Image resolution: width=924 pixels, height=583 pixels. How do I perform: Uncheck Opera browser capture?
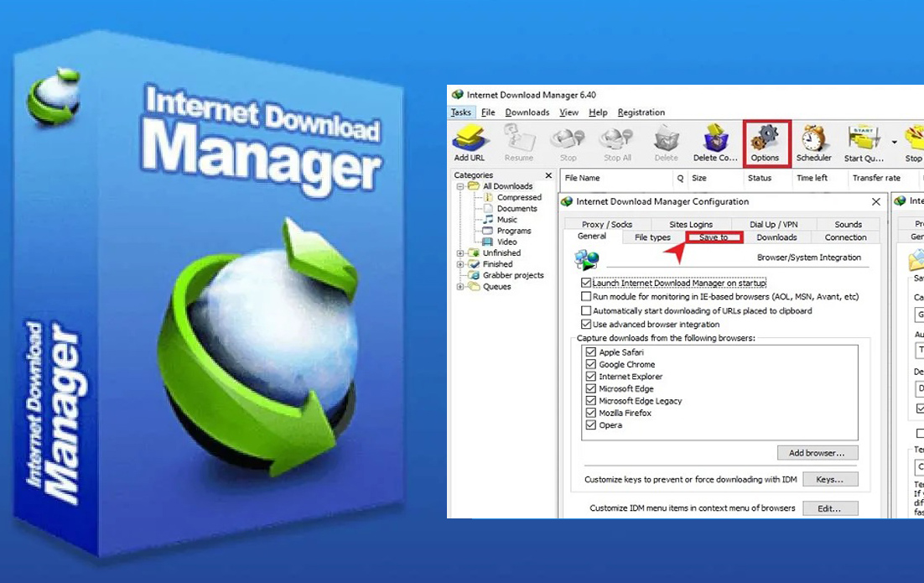point(591,425)
